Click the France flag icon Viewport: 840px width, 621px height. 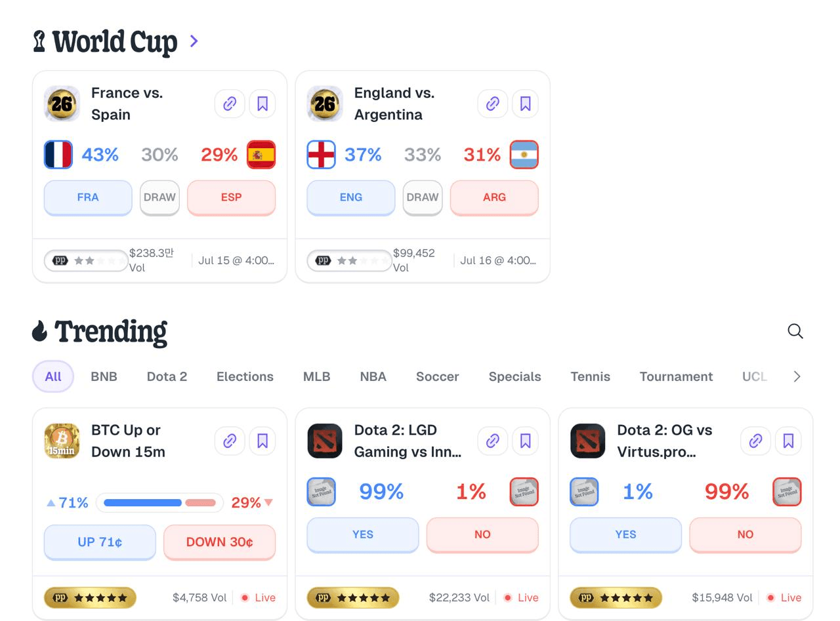pos(58,155)
